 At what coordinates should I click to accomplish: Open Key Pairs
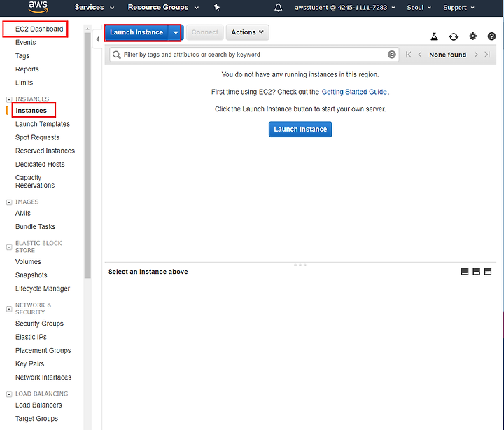29,363
